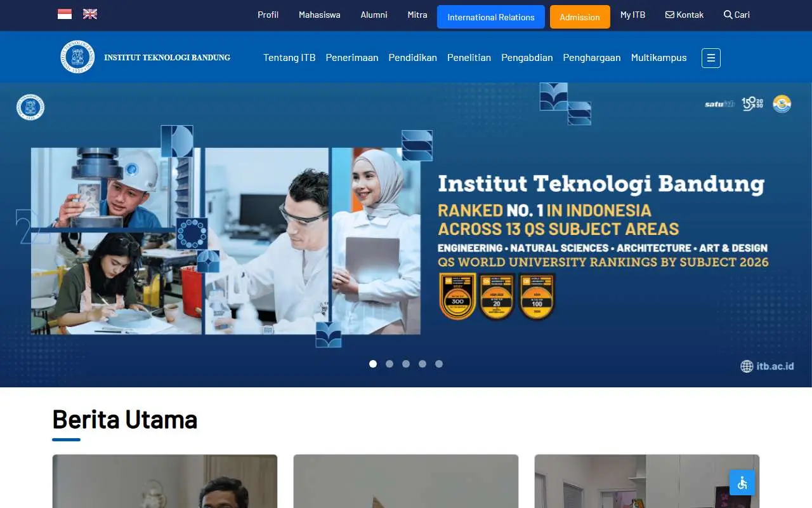
Task: Click the International Relations button
Action: pyautogui.click(x=491, y=17)
